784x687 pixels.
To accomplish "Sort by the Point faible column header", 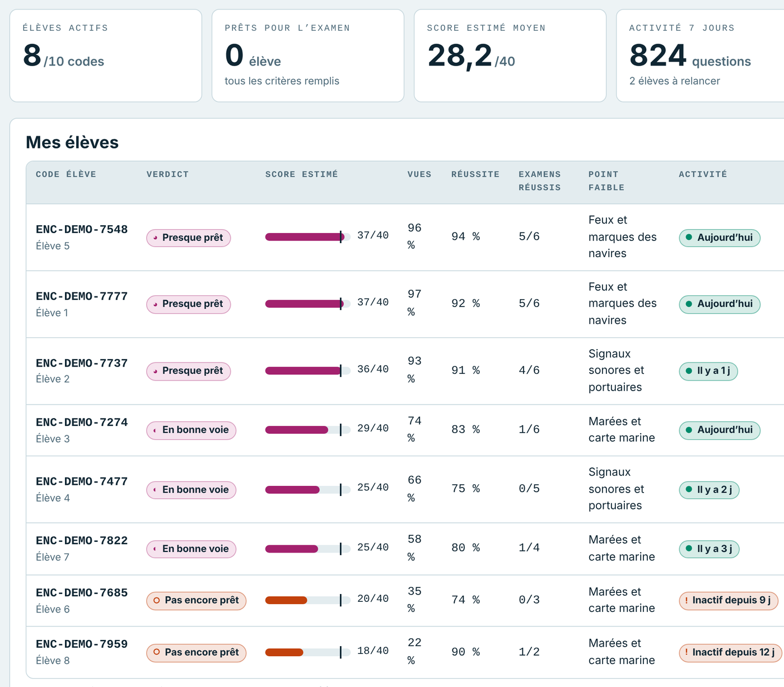I will (606, 181).
